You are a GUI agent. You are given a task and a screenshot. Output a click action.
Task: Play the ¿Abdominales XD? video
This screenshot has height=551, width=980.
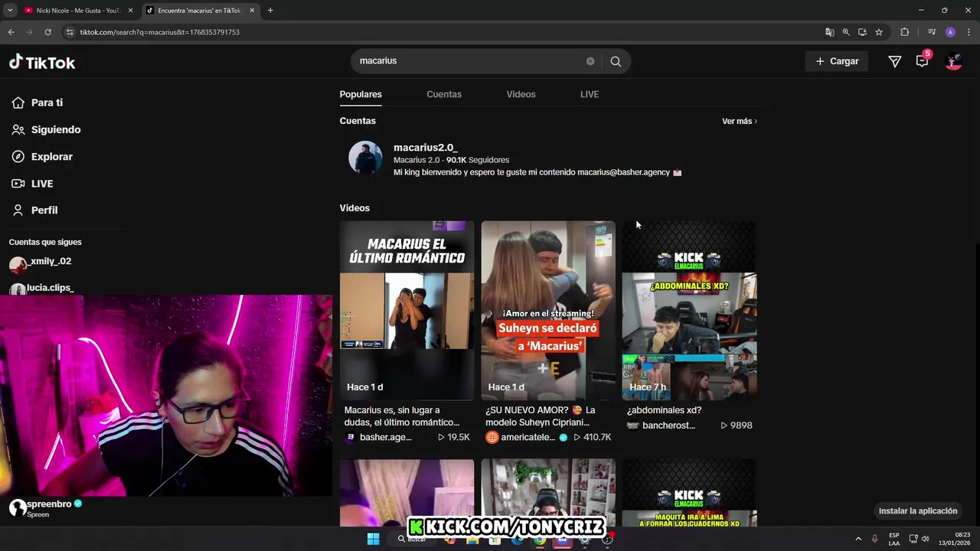click(689, 310)
